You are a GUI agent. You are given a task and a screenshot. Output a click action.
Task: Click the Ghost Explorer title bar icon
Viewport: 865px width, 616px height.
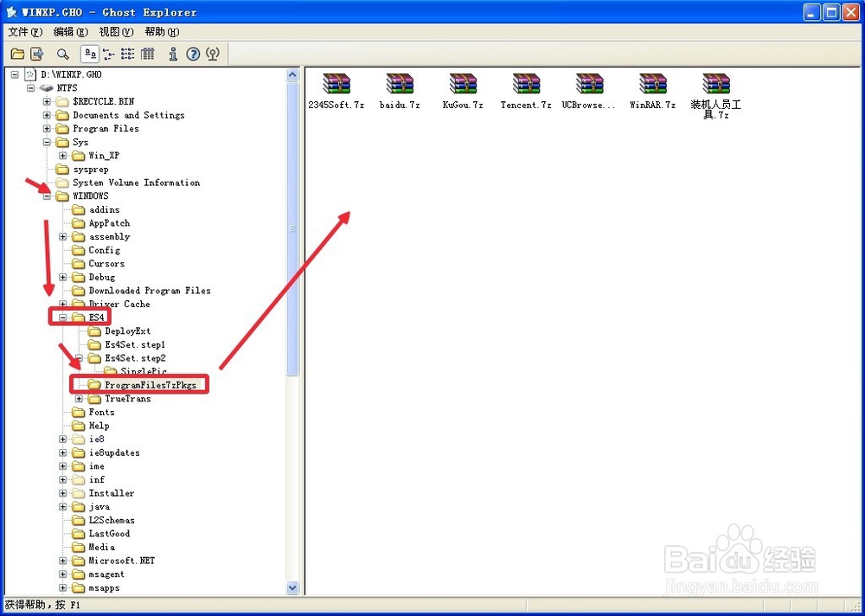coord(11,12)
